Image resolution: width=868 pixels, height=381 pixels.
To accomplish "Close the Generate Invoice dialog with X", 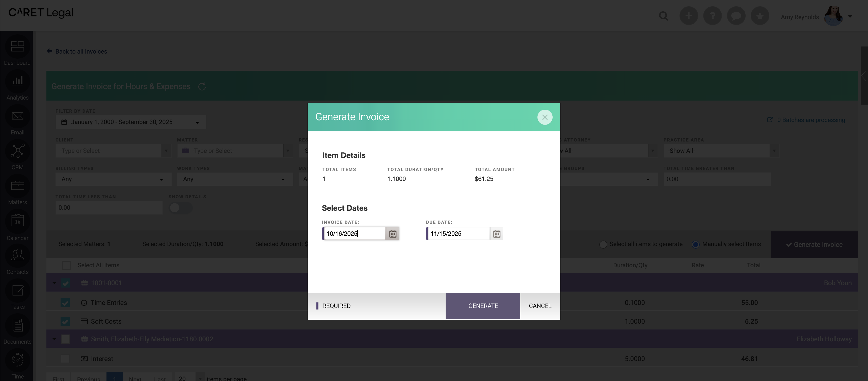I will (x=545, y=117).
